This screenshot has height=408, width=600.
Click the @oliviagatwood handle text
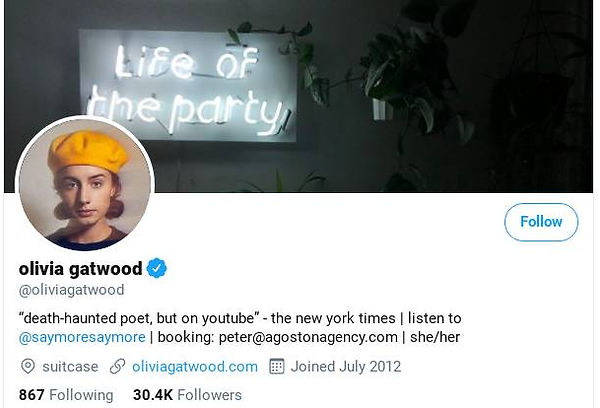pyautogui.click(x=72, y=290)
